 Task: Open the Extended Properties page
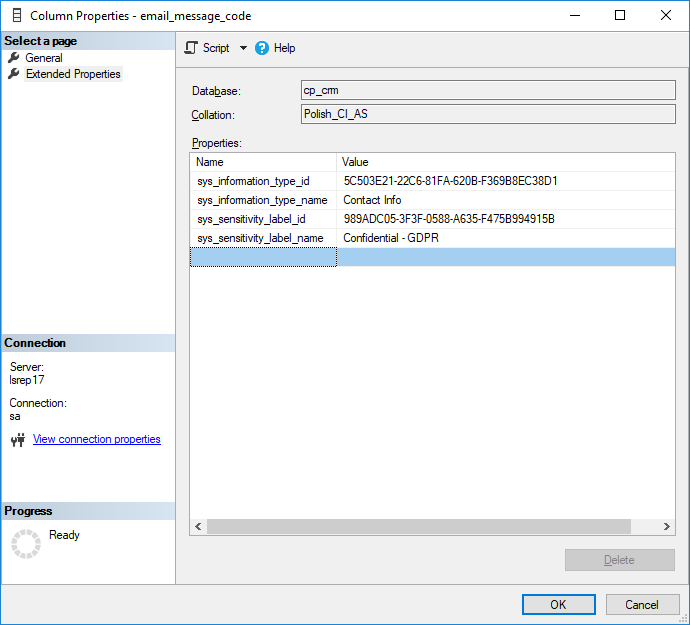pos(73,74)
